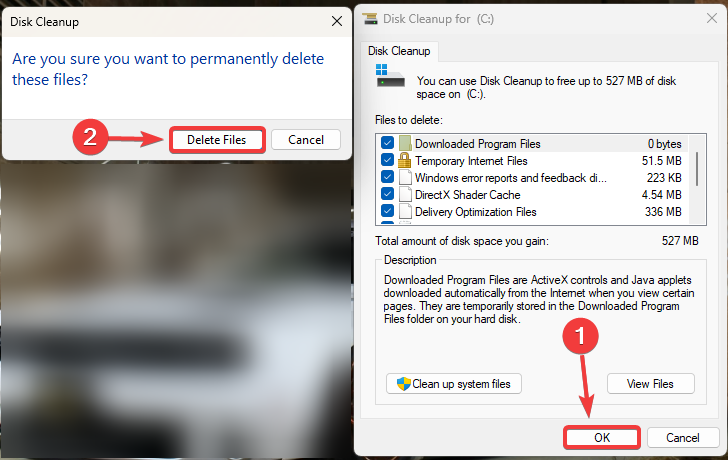Click the Delete Files button
728x460 pixels.
coord(217,140)
